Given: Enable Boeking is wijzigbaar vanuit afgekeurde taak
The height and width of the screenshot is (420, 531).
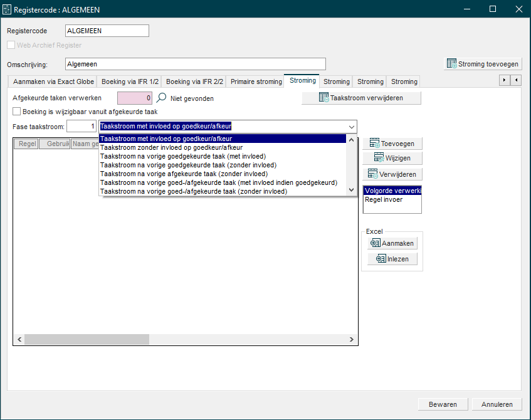Looking at the screenshot, I should [17, 112].
